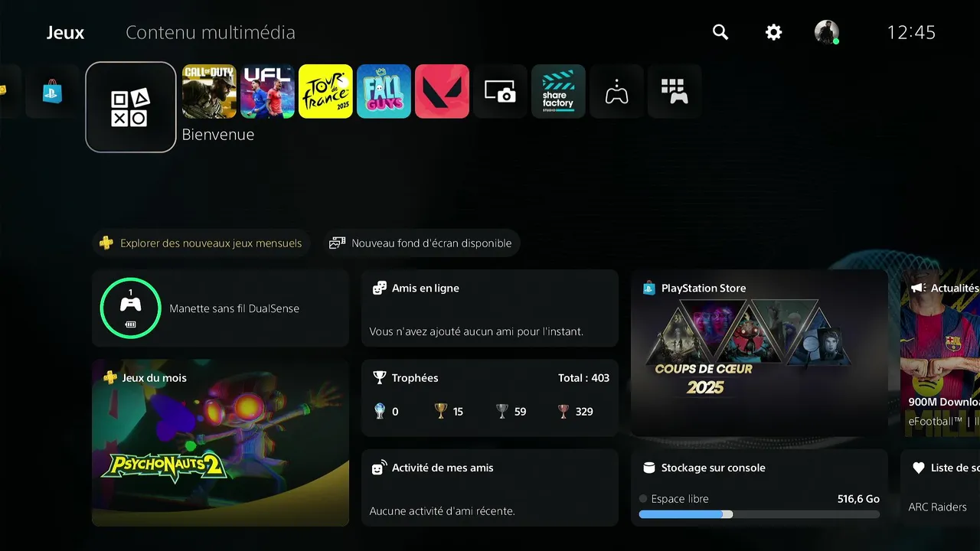Open Explorer des nouveaux jeux mensuels

[x=202, y=243]
